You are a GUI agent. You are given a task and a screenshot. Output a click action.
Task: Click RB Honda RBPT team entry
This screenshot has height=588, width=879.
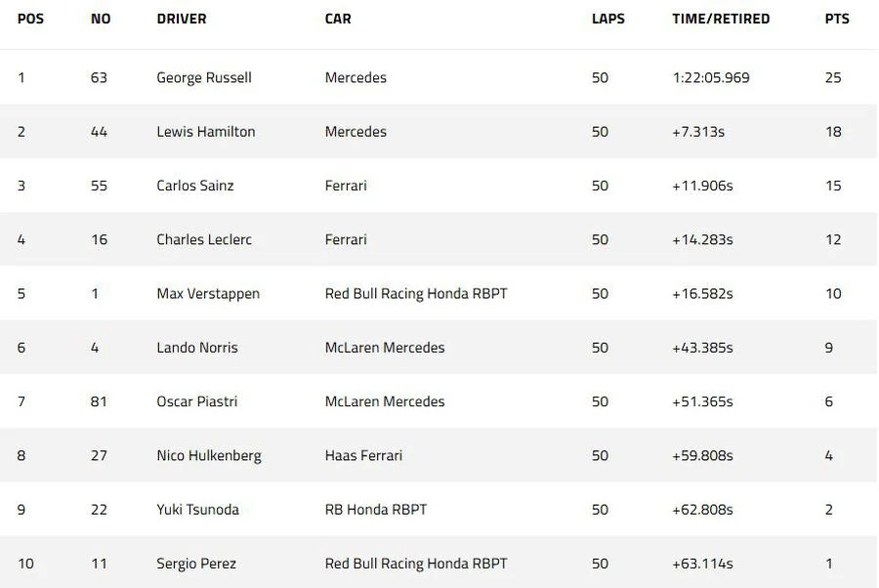pos(376,510)
